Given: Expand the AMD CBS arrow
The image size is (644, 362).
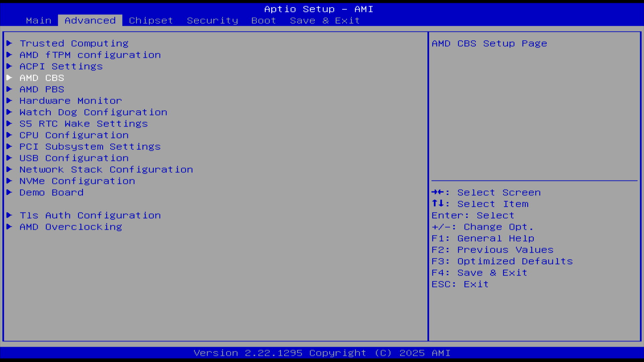Looking at the screenshot, I should (9, 78).
